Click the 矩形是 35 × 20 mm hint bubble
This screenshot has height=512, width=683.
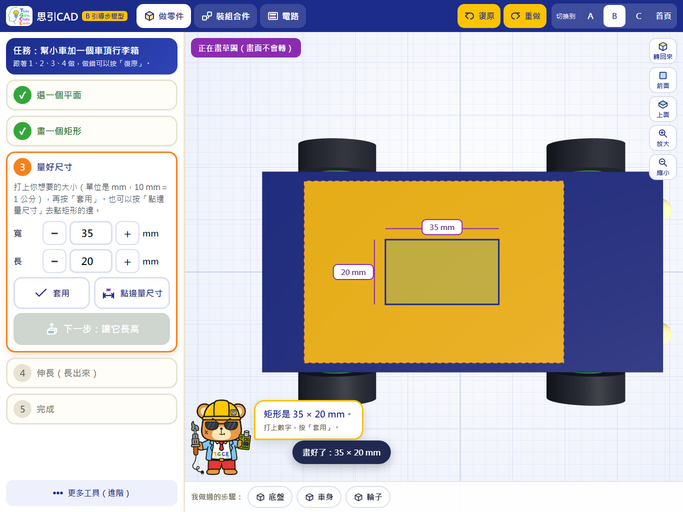308,420
